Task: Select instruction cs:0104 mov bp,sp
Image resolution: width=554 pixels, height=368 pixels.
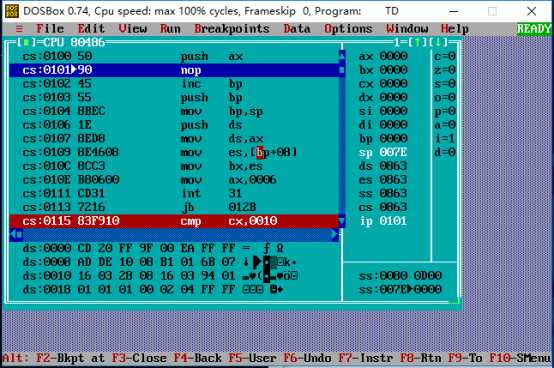Action: (x=174, y=111)
